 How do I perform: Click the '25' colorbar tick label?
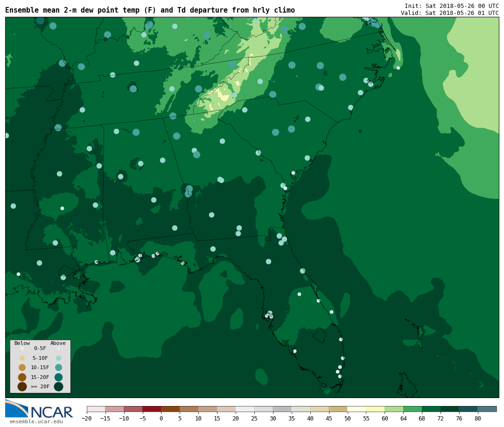pyautogui.click(x=254, y=418)
